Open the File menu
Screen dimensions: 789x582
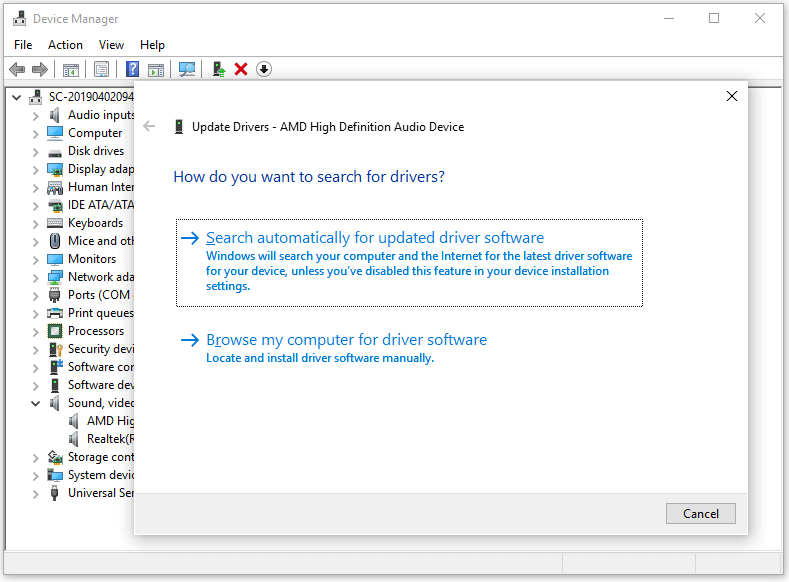pos(23,45)
